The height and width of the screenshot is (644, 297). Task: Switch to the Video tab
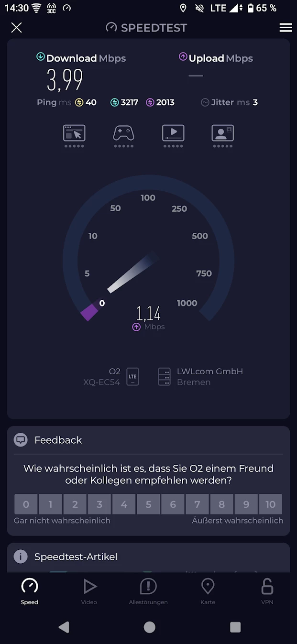(x=89, y=591)
